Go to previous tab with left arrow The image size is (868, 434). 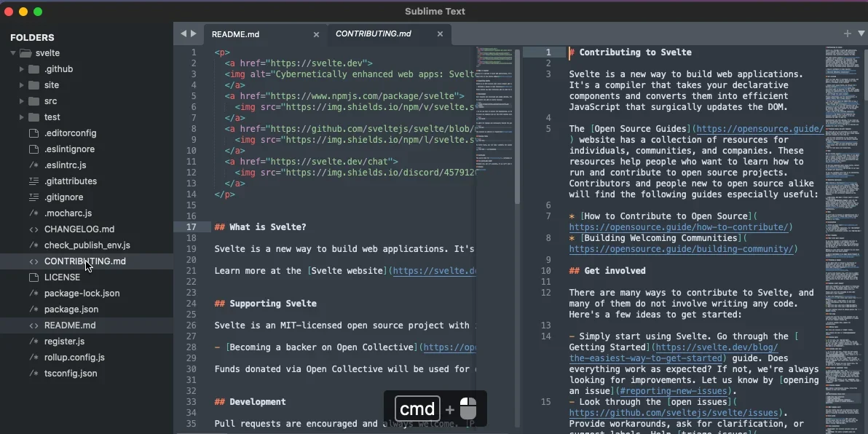coord(184,33)
